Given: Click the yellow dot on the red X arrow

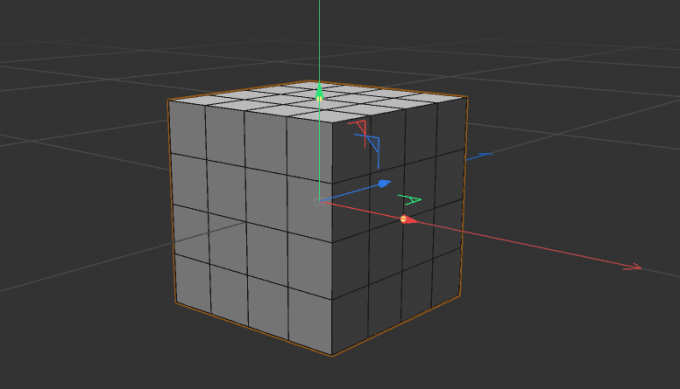Looking at the screenshot, I should click(403, 219).
